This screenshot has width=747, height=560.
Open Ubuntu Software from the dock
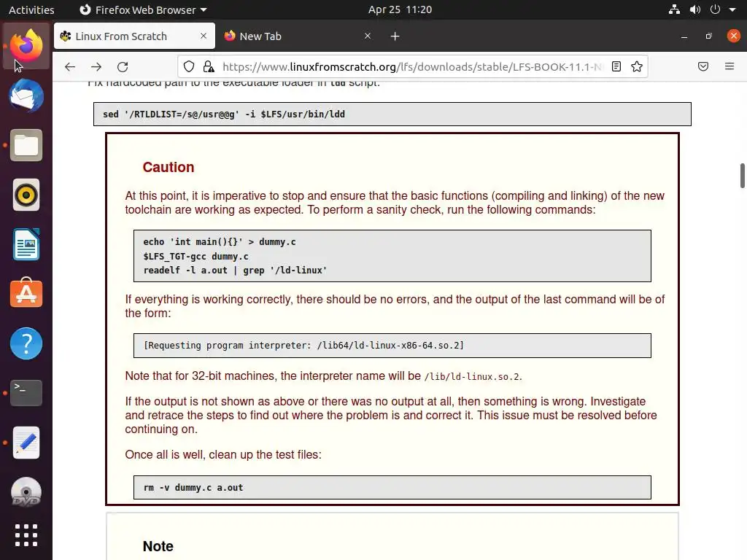tap(26, 293)
